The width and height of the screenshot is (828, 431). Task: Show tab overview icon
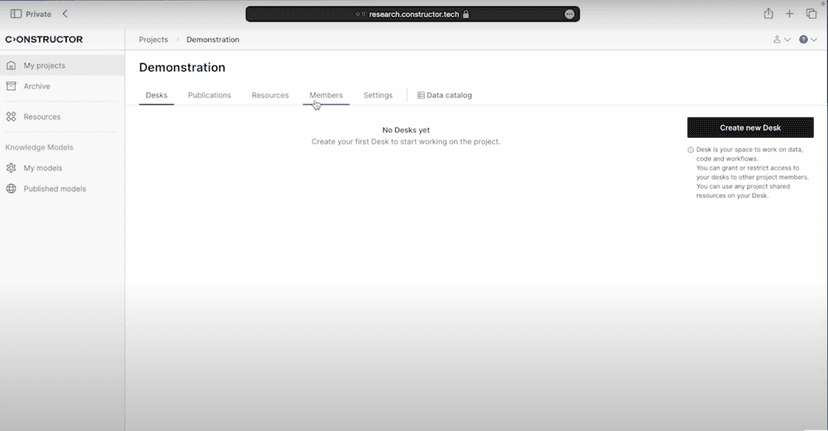pos(811,14)
